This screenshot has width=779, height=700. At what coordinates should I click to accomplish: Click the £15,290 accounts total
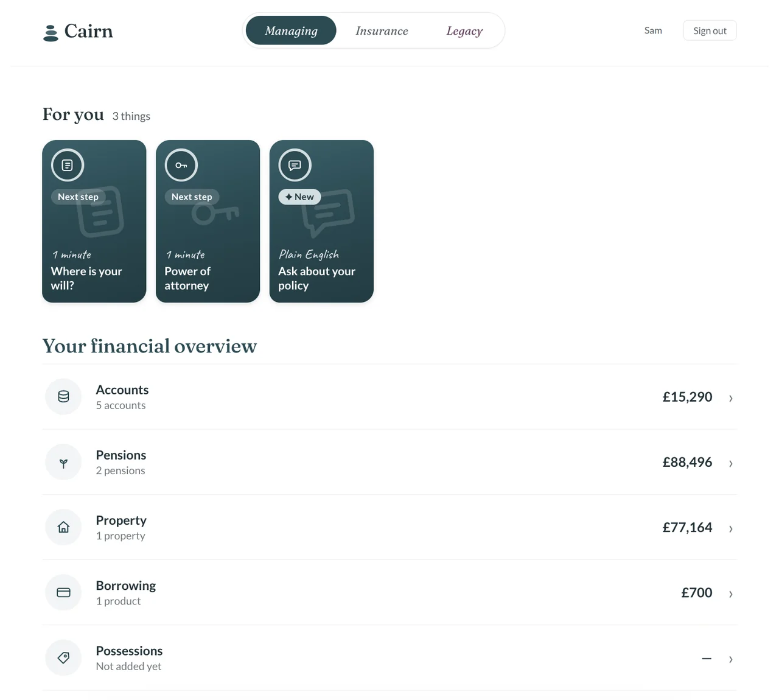tap(687, 397)
